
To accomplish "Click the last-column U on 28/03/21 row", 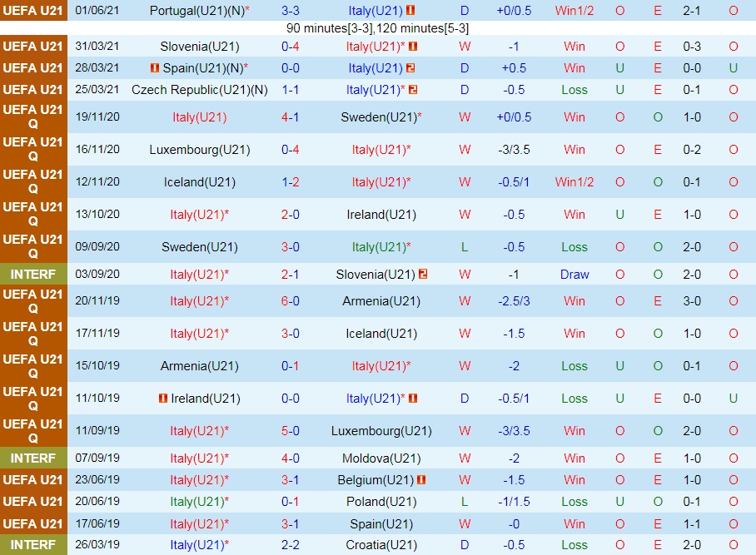I will 733,68.
